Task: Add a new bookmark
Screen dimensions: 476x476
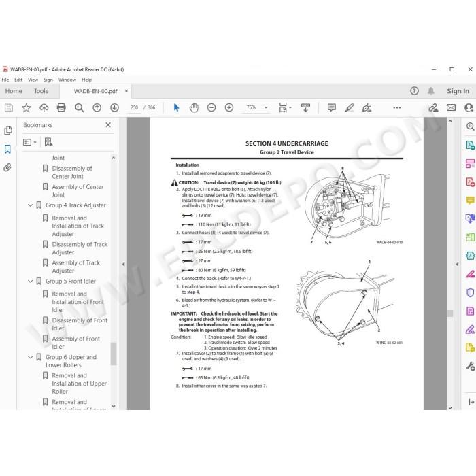Action: [x=48, y=142]
